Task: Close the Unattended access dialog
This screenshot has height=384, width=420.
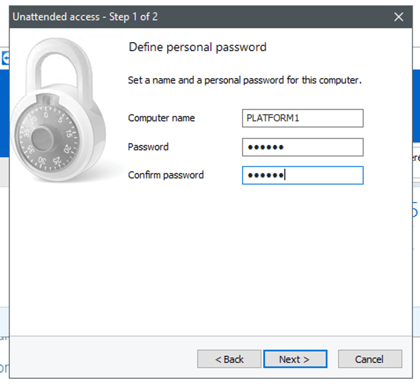Action: point(399,17)
